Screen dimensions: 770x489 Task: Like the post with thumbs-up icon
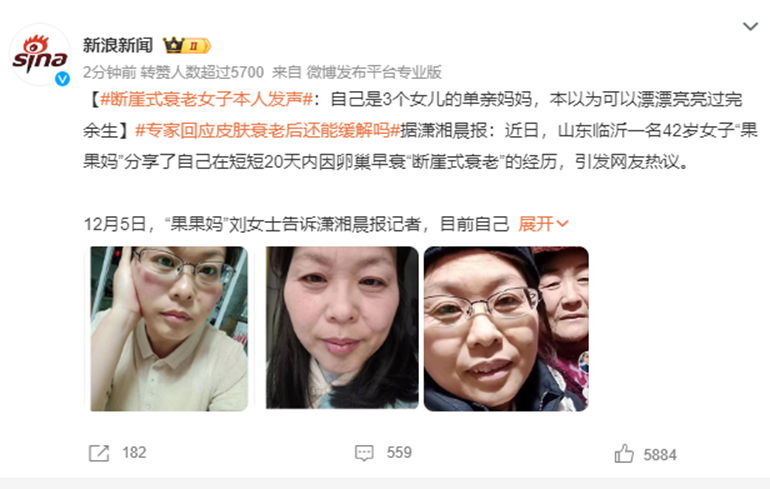pos(624,454)
